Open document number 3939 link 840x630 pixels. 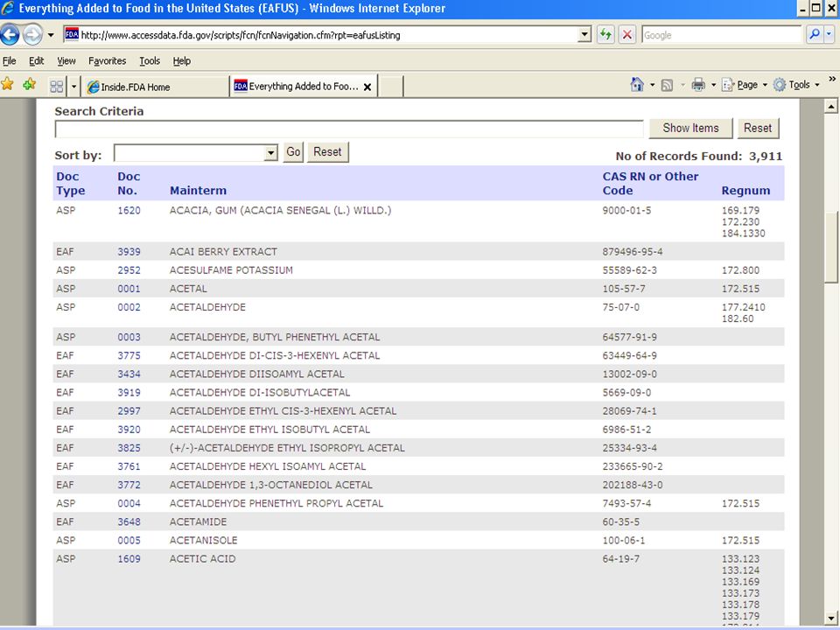(x=129, y=252)
